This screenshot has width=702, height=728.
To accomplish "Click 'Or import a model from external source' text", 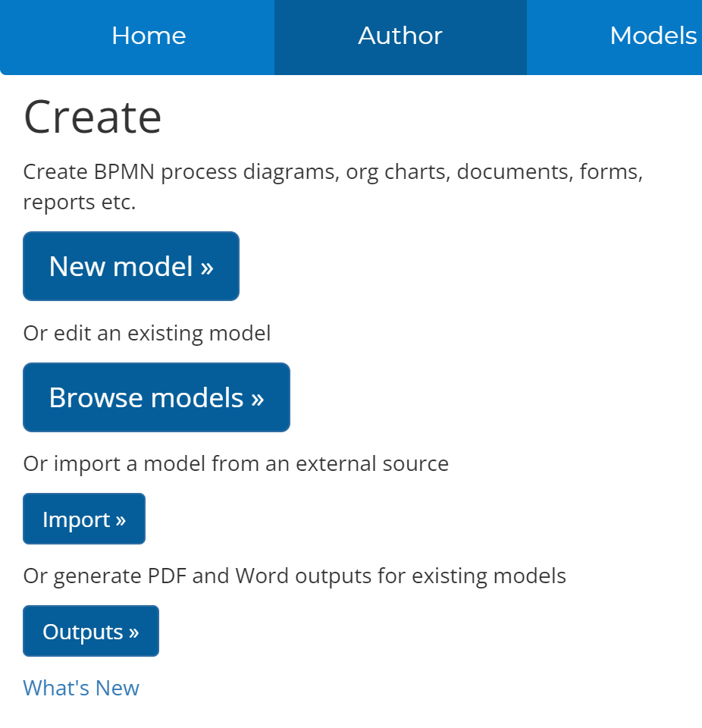I will click(236, 463).
